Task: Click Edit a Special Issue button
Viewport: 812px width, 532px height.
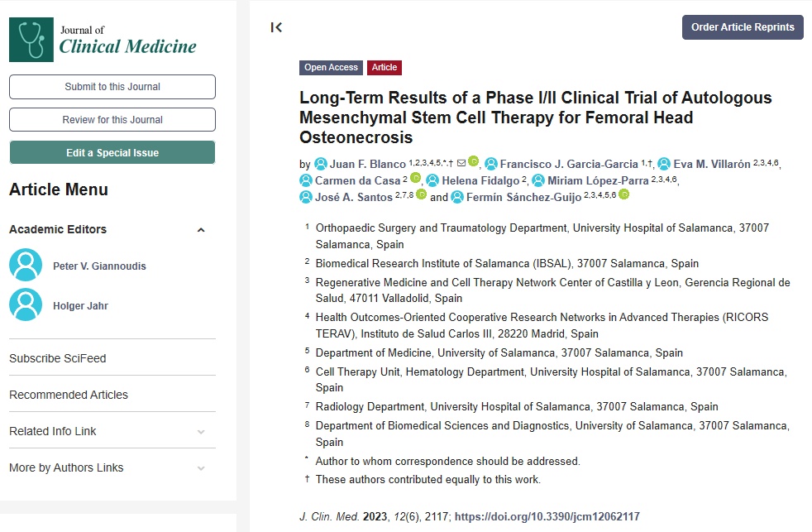Action: click(112, 153)
